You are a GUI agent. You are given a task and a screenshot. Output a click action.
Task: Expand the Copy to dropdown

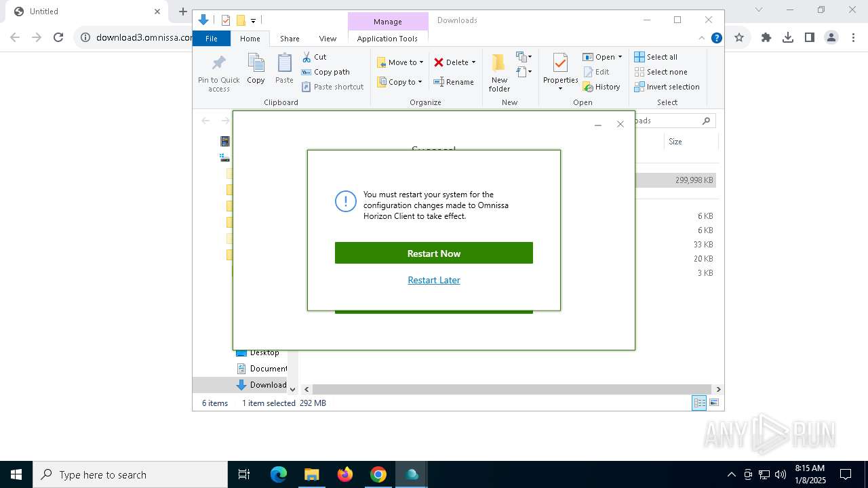420,82
